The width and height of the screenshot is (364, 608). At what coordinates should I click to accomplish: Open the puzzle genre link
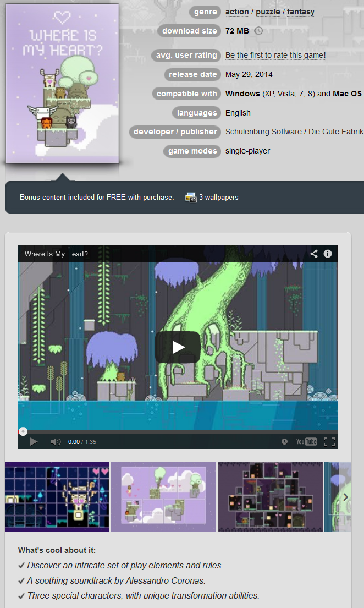(x=268, y=12)
